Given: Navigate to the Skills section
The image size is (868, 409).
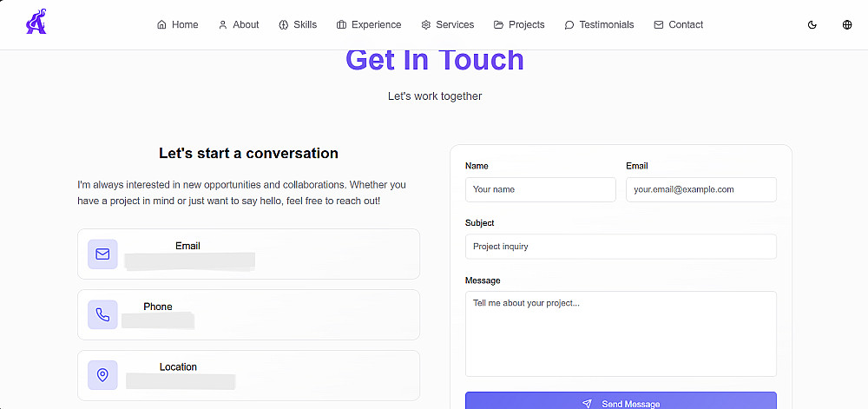Looking at the screenshot, I should [x=298, y=24].
